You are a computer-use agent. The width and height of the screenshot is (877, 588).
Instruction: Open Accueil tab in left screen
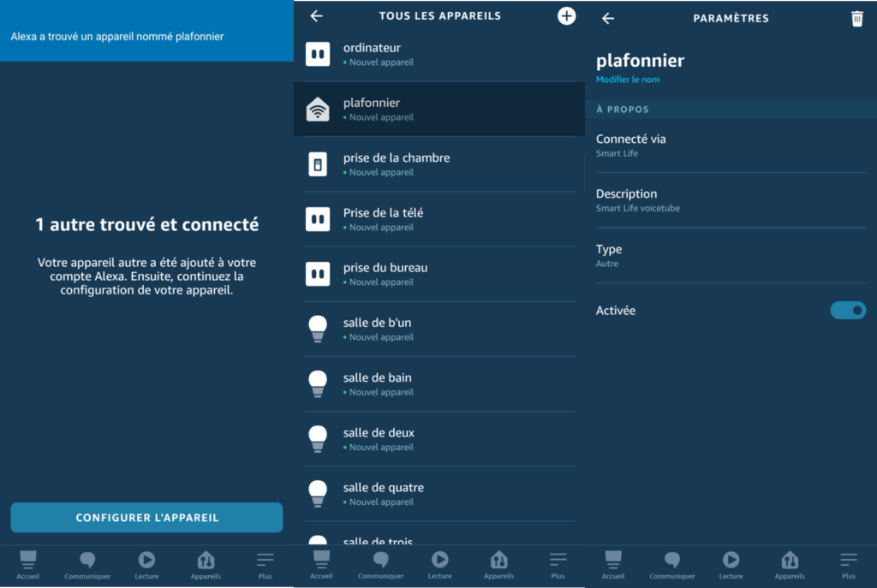coord(28,565)
